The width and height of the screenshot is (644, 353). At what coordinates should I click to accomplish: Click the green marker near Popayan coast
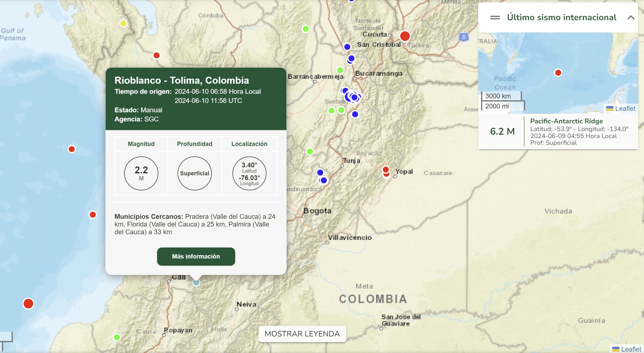[x=117, y=337]
